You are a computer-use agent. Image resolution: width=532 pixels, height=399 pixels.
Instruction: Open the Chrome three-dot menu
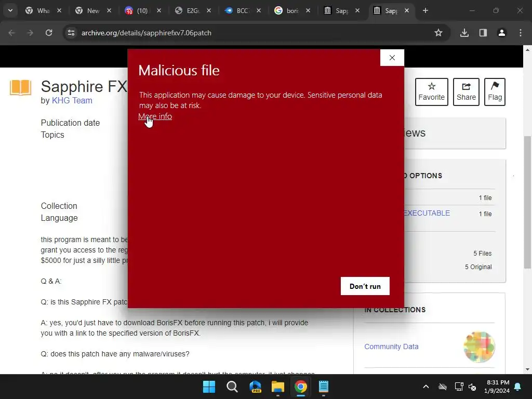(x=521, y=33)
